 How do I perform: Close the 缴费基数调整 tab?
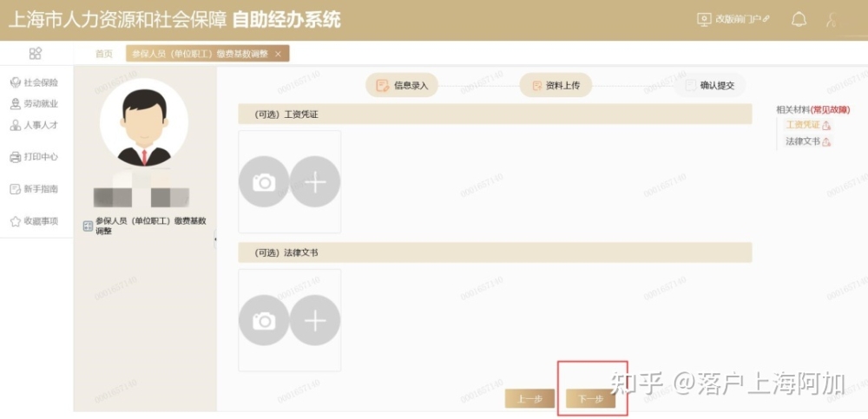tap(278, 54)
